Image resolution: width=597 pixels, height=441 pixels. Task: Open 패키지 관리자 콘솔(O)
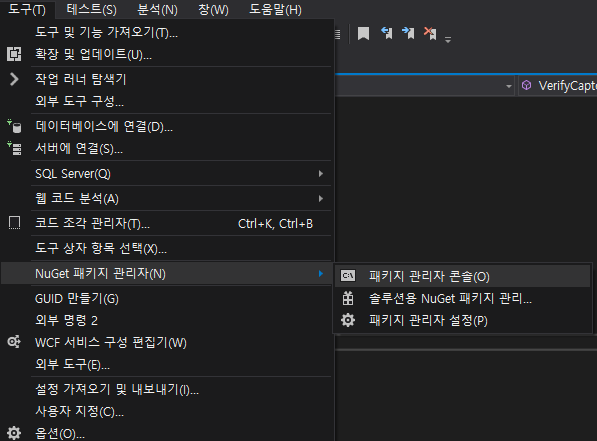[x=463, y=276]
